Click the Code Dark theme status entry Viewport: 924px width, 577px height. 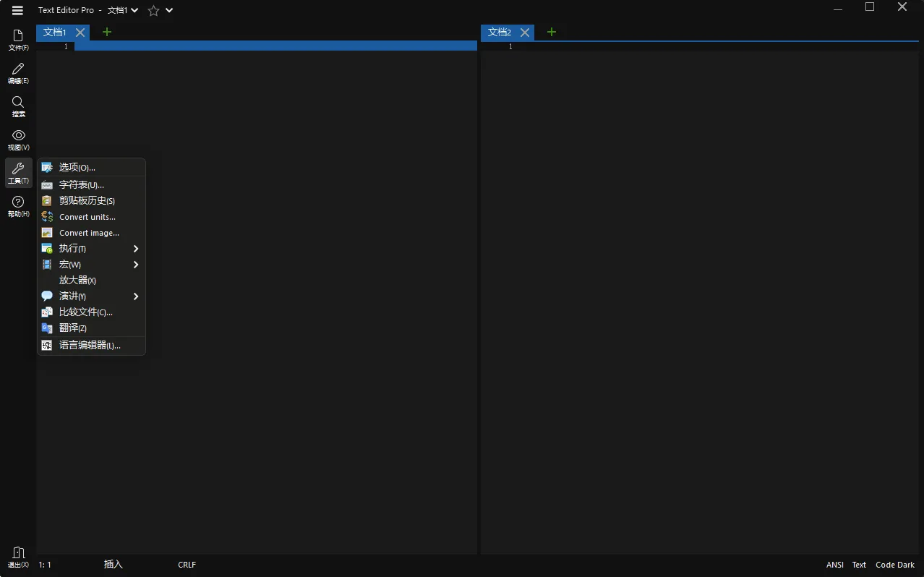click(895, 565)
